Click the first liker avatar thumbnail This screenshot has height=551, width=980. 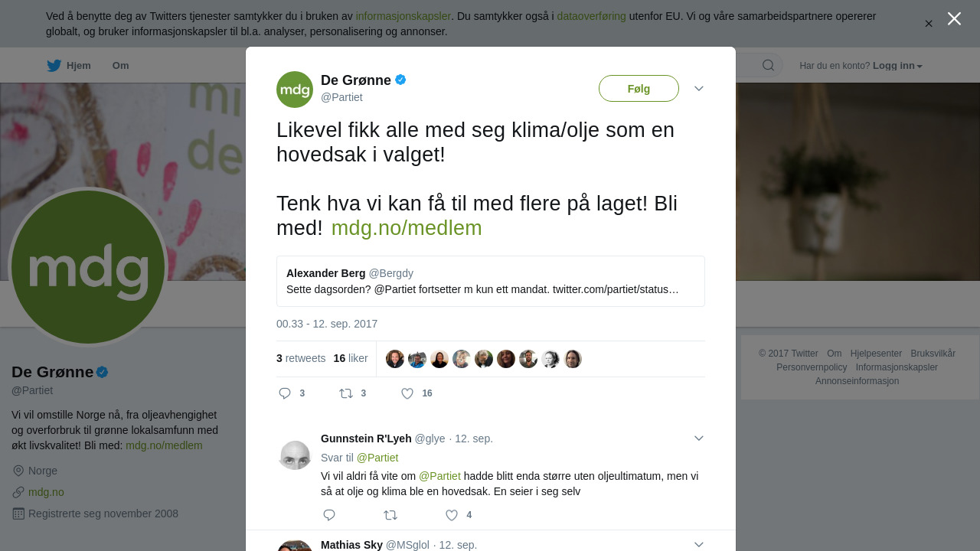395,359
